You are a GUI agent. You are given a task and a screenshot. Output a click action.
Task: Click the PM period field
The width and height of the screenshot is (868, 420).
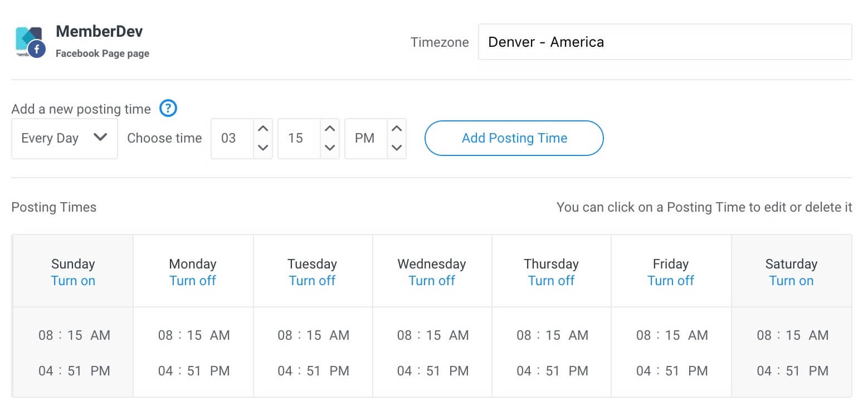(366, 138)
